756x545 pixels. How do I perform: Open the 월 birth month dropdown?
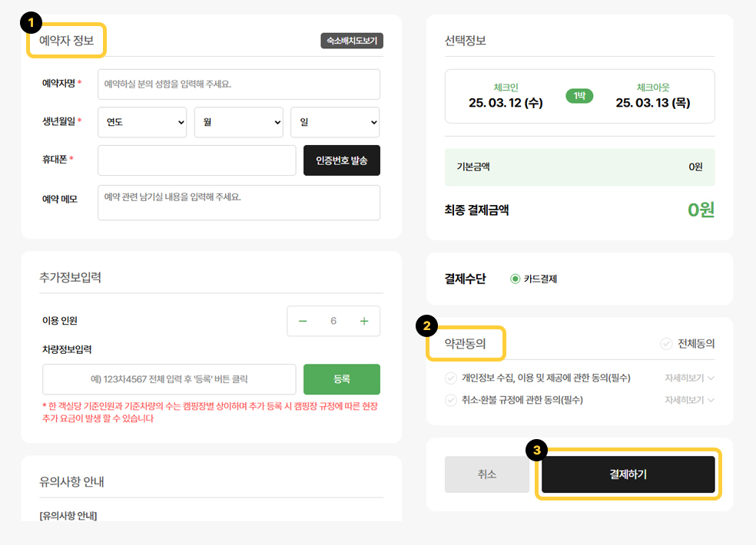(x=238, y=122)
